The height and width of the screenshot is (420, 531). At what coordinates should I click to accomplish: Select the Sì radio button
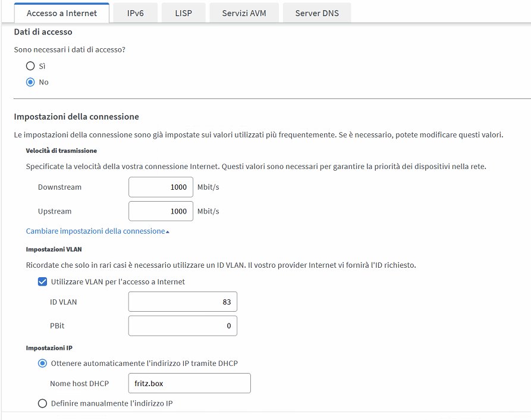click(x=30, y=66)
